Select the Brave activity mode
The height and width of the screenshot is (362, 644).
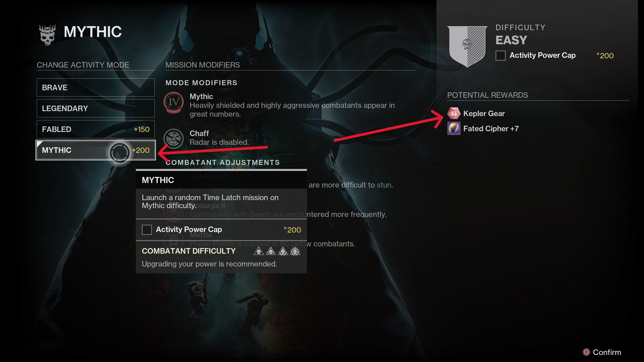pos(96,87)
